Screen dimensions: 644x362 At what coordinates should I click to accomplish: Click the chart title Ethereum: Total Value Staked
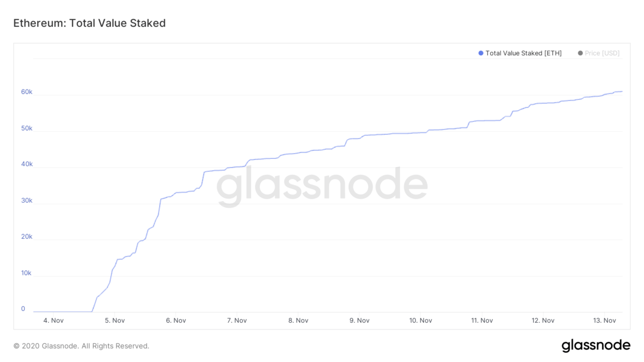coord(89,23)
